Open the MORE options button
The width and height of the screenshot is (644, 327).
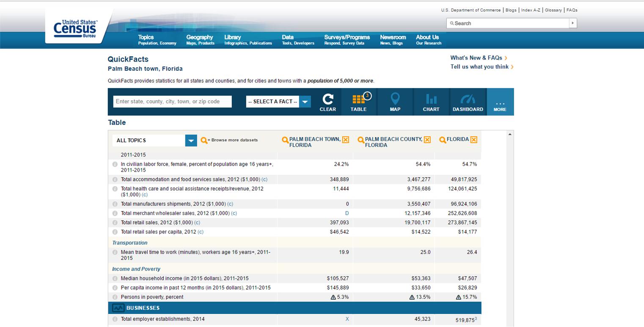[500, 102]
